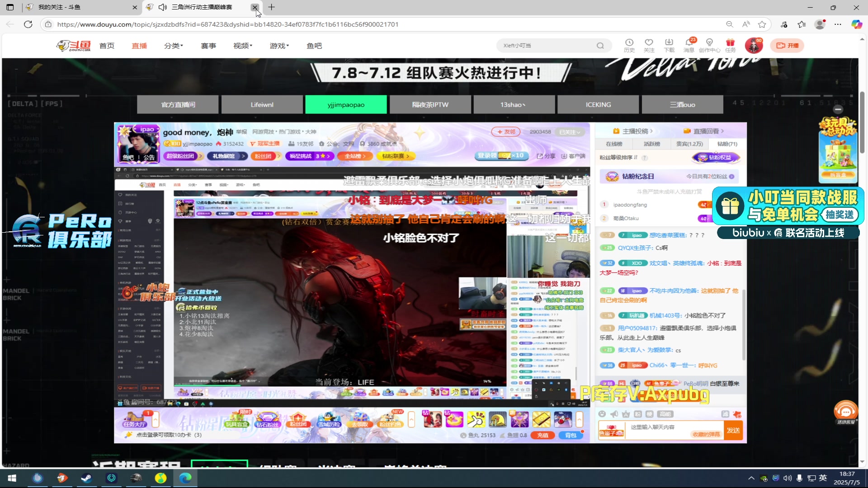
Task: Add page to favorites star icon
Action: (762, 24)
